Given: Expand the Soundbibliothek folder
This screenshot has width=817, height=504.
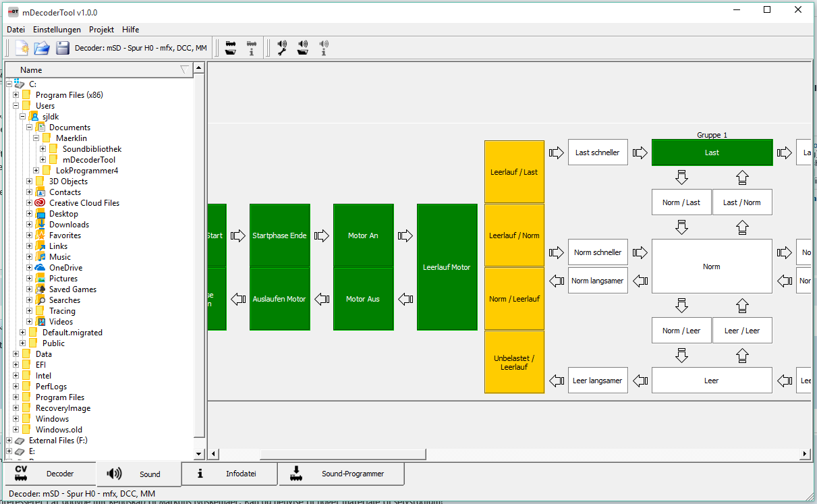Looking at the screenshot, I should coord(43,149).
